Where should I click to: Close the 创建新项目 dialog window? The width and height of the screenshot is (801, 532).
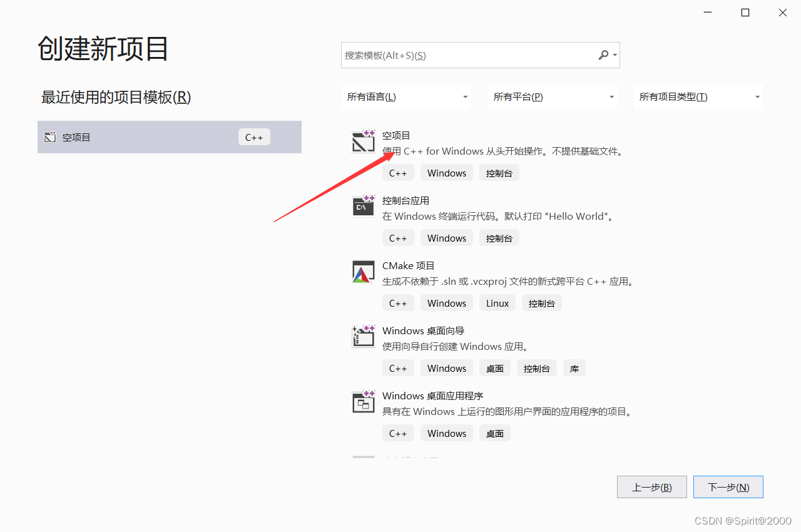pyautogui.click(x=782, y=13)
